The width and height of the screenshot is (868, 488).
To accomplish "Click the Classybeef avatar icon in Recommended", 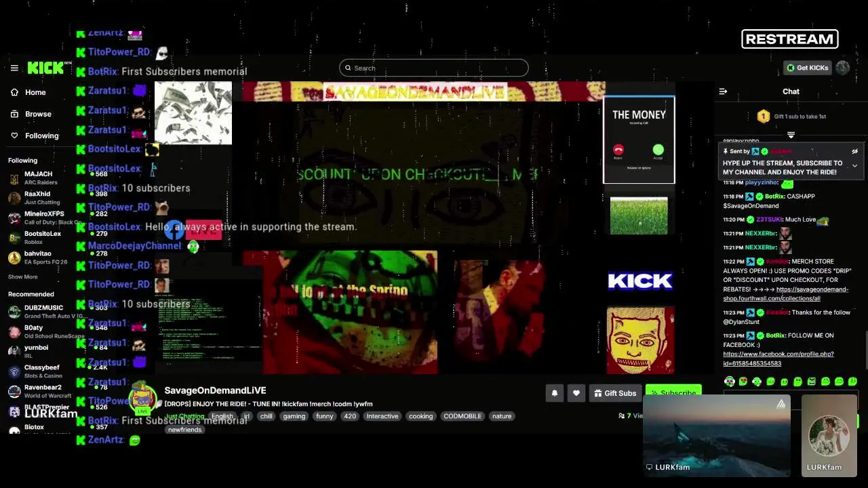I will tap(14, 371).
